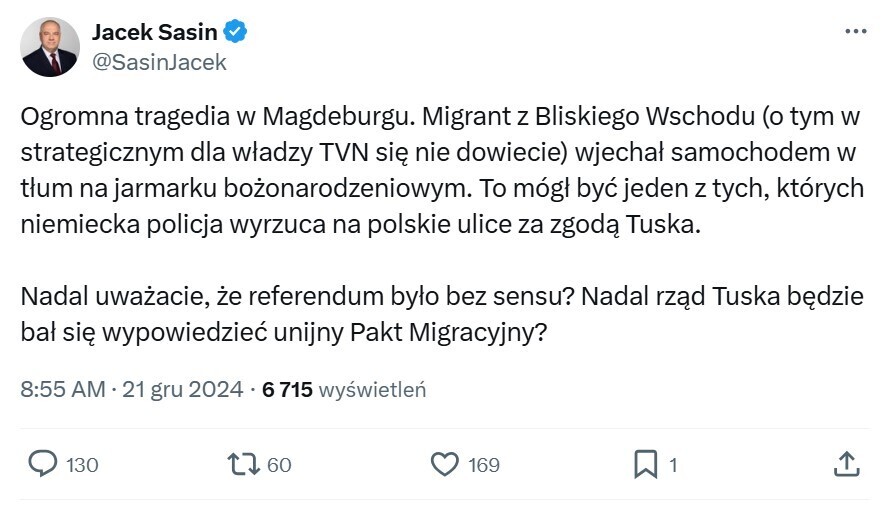Viewport: 883px width, 507px height.
Task: Click the bookmark count 1
Action: 673,465
